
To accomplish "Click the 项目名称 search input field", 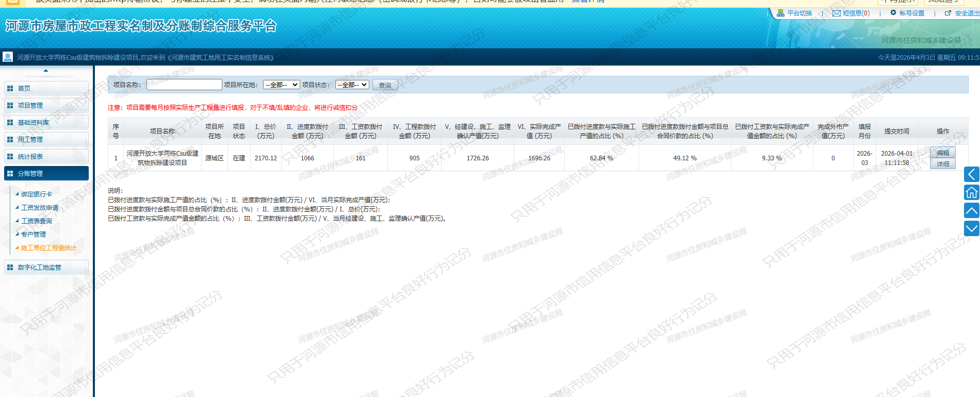I will click(184, 85).
